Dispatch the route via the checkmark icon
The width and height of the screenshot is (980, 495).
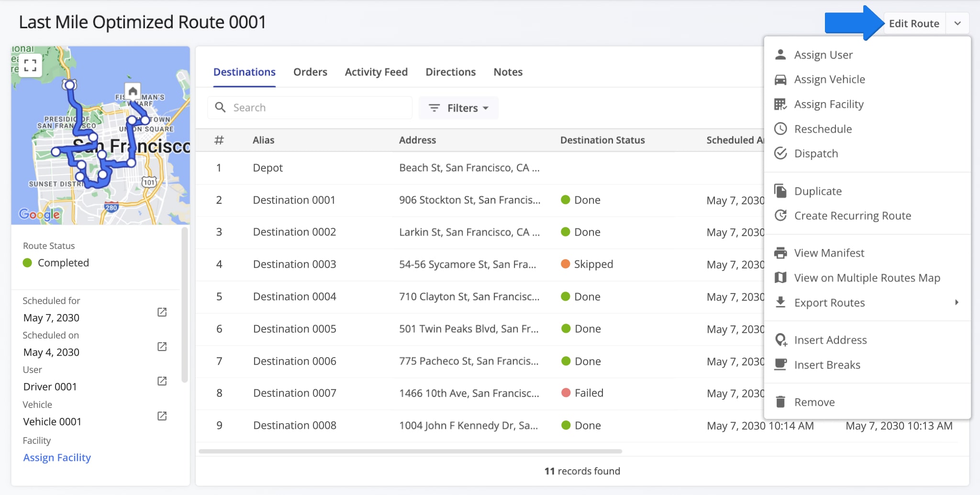click(x=816, y=153)
